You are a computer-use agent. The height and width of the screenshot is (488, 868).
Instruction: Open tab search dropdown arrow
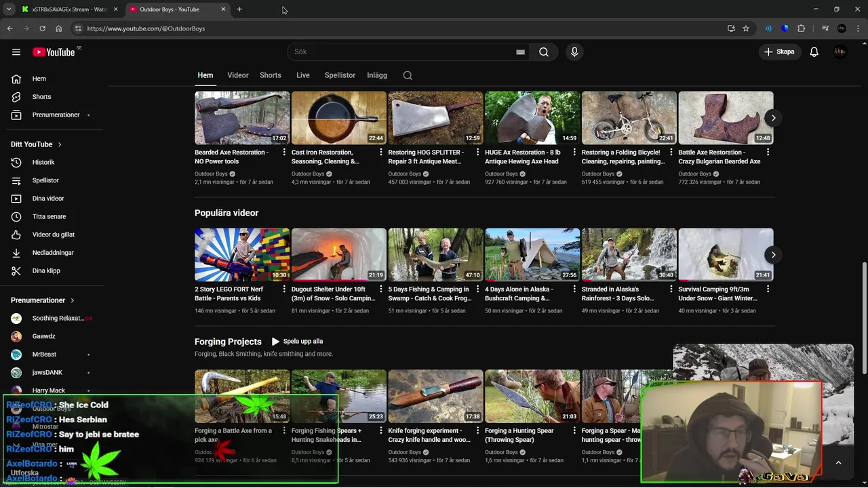click(9, 9)
